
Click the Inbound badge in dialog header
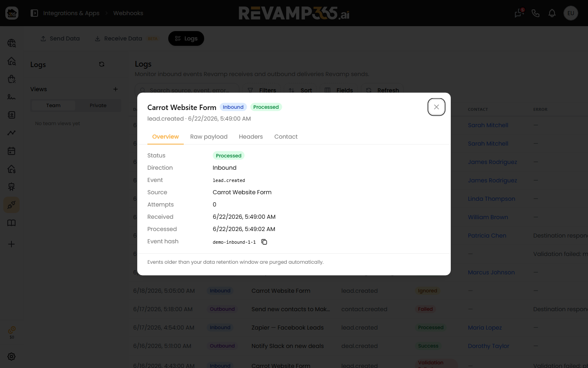point(233,107)
